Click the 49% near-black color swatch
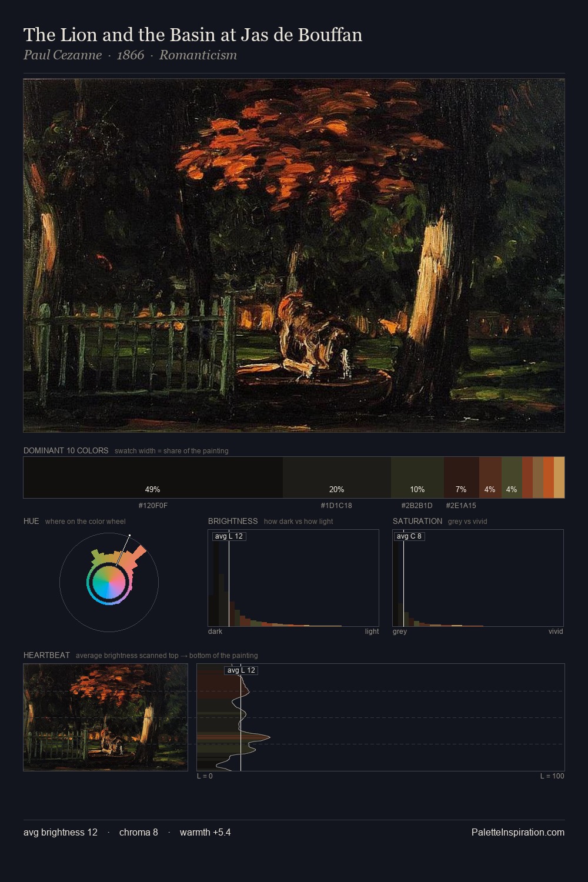The width and height of the screenshot is (588, 882). (x=153, y=477)
